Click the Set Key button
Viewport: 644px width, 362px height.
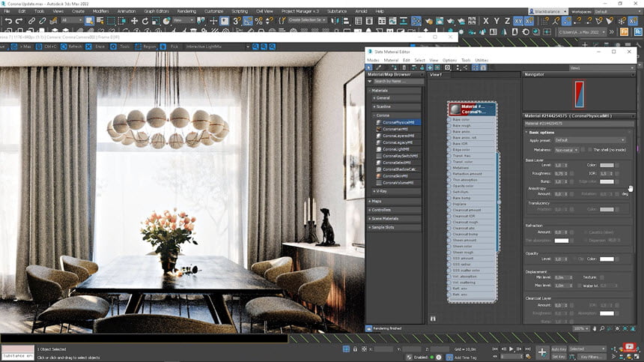point(559,357)
